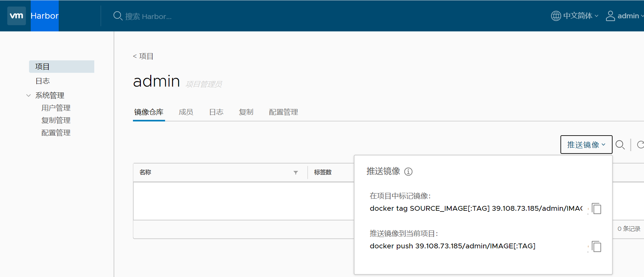Screen dimensions: 644x277
Task: Click the 推送镜像到当前项目 label
Action: point(404,234)
